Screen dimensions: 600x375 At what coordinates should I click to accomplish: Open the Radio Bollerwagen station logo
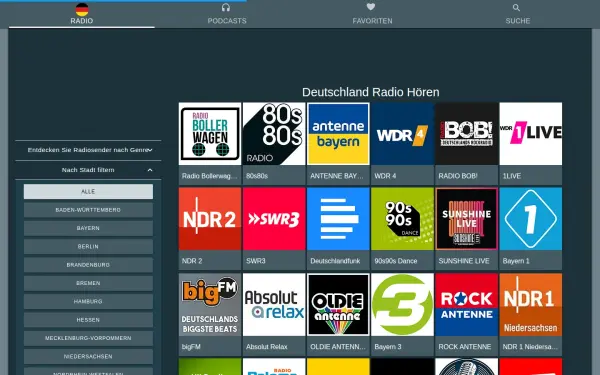210,134
